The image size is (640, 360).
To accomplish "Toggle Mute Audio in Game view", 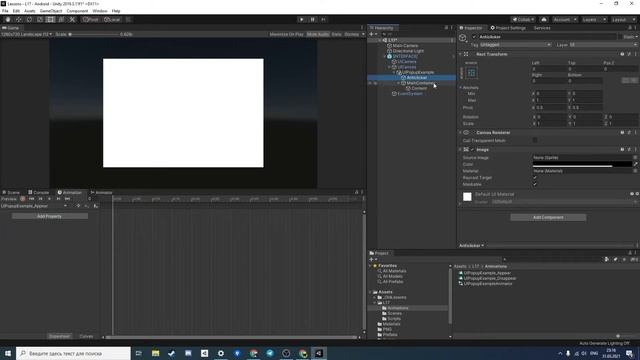I will 318,34.
